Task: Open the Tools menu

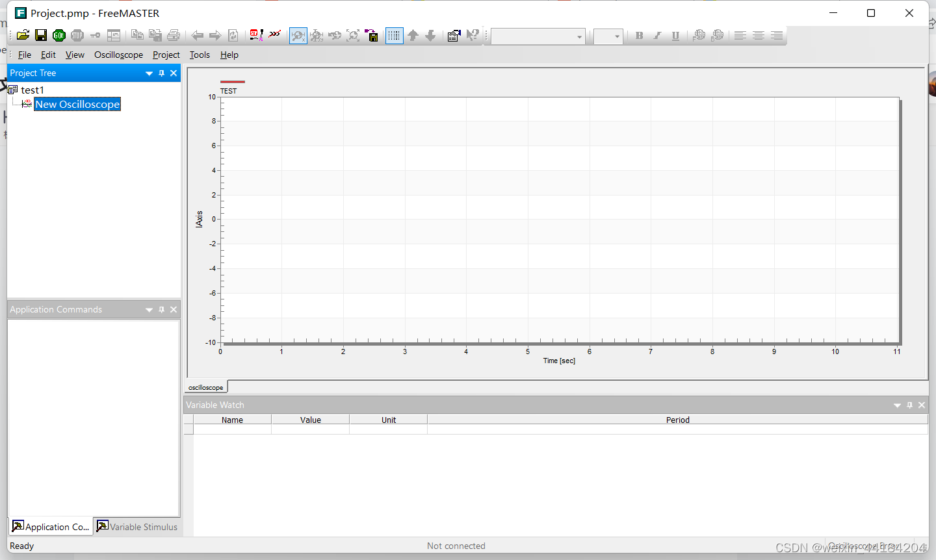Action: point(200,55)
